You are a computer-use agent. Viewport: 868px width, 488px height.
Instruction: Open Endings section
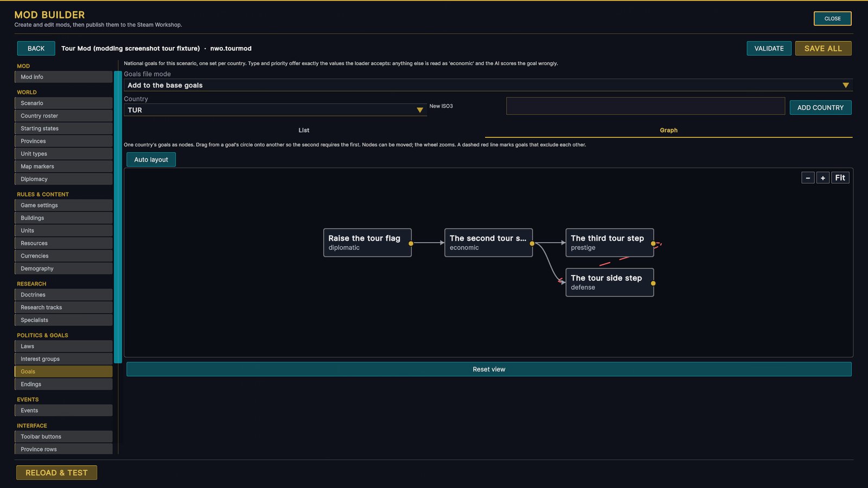63,384
